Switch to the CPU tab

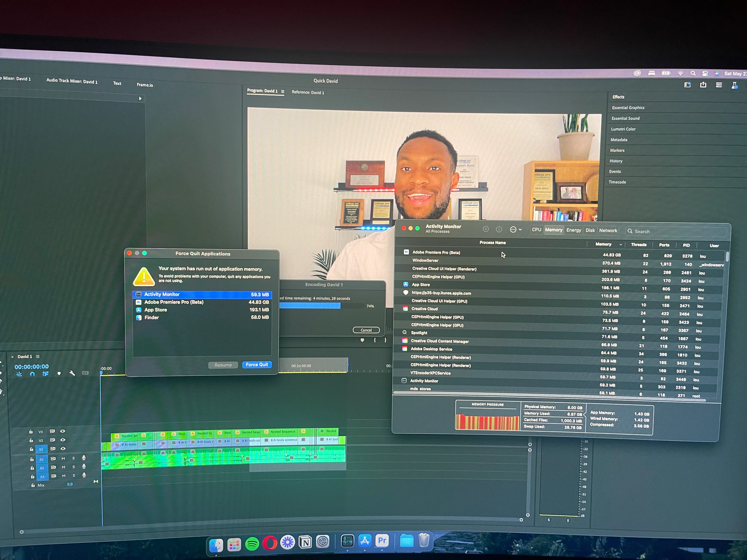(536, 229)
